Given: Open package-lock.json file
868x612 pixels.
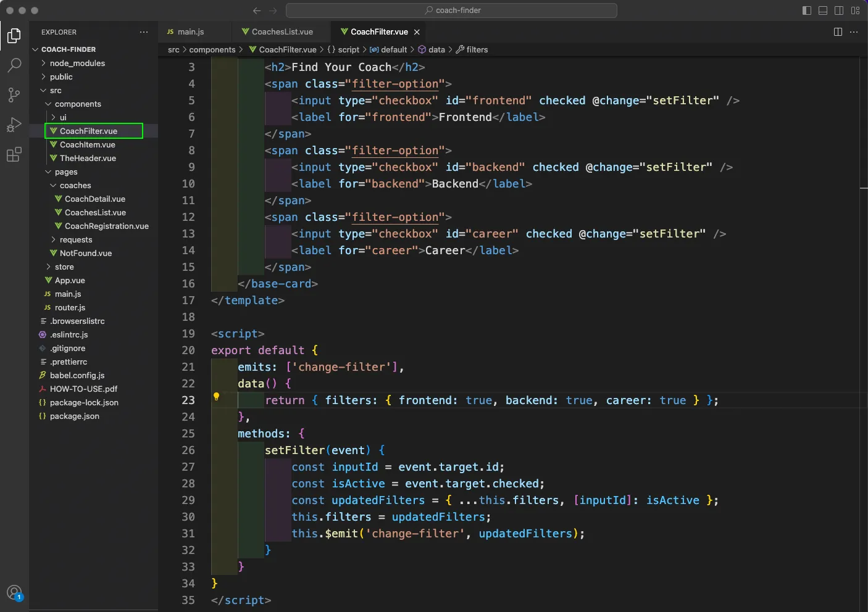Looking at the screenshot, I should (84, 402).
